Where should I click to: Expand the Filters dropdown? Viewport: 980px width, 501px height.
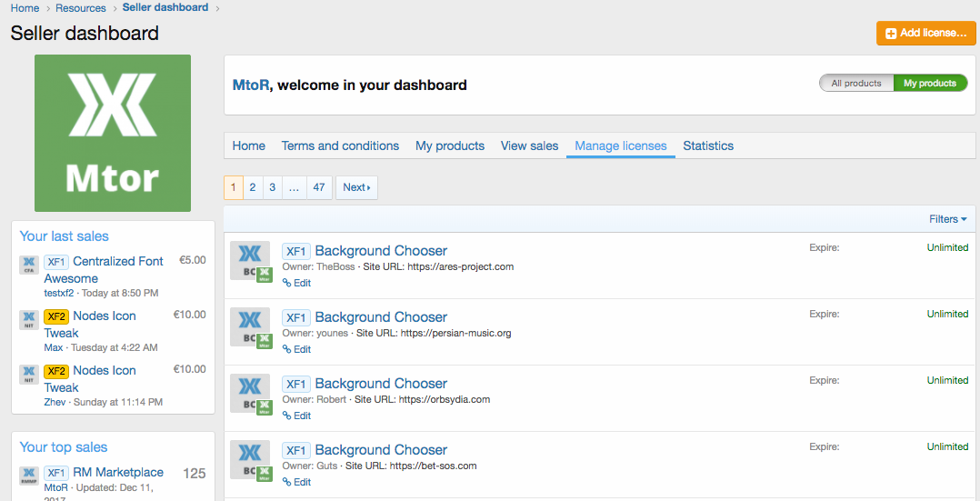tap(947, 219)
